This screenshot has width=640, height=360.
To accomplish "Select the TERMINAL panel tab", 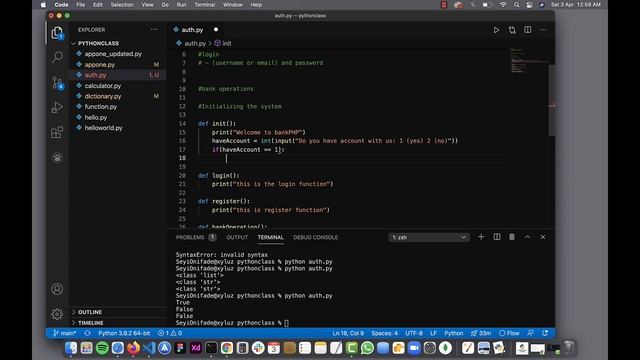I will click(270, 237).
